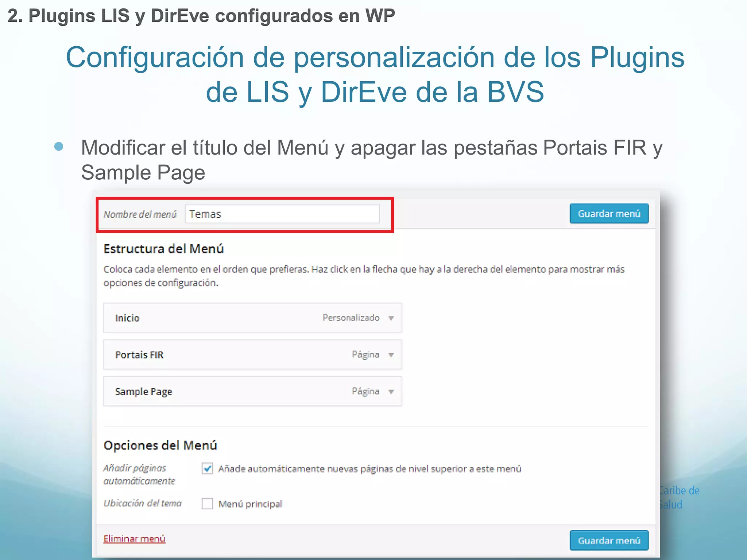Click the Opciones del Menú heading
Viewport: 747px width, 560px height.
tap(160, 445)
